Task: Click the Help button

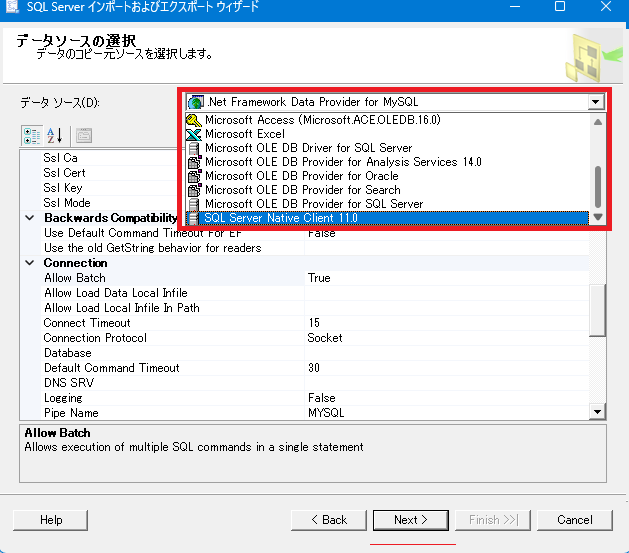Action: [51, 520]
